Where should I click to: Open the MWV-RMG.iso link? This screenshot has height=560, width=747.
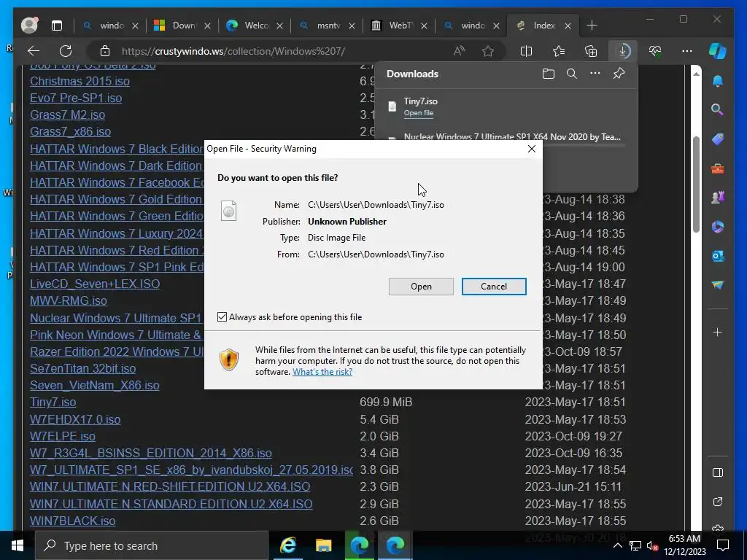[68, 300]
